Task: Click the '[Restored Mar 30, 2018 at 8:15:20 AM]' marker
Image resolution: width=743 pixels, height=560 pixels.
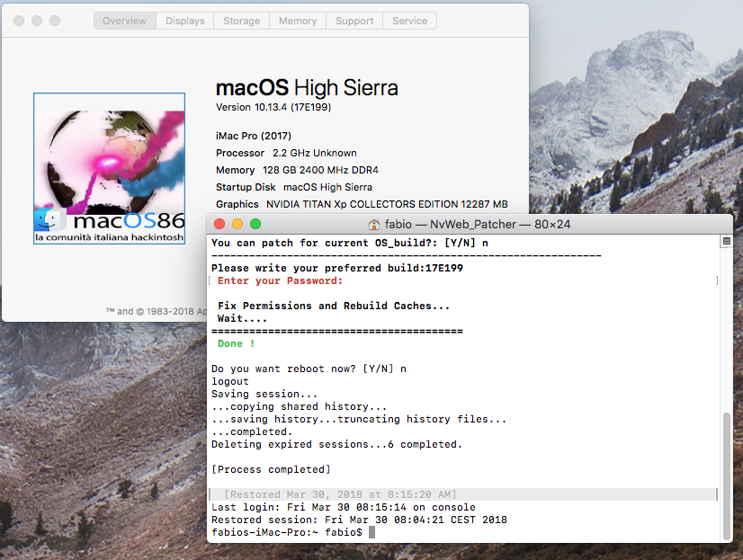Action: (x=340, y=494)
